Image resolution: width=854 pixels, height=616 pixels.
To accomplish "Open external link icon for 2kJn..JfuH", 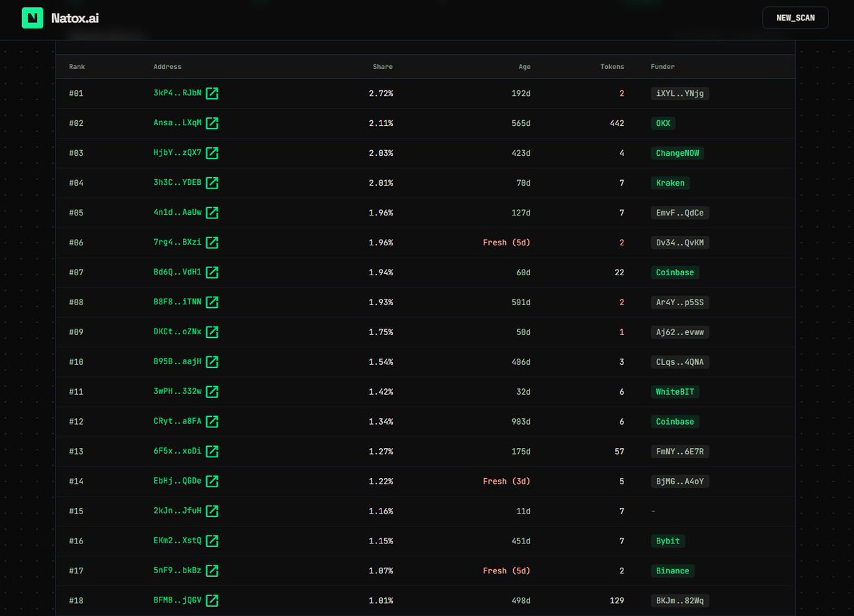I will (x=212, y=511).
